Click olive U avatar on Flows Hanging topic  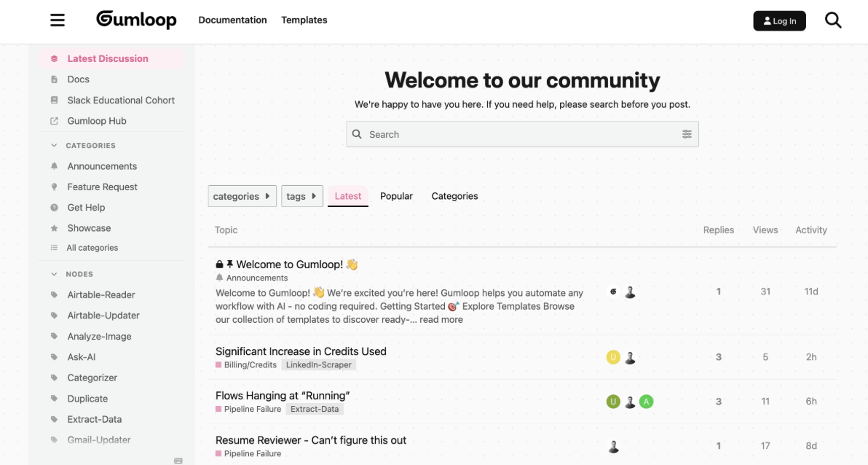tap(613, 402)
